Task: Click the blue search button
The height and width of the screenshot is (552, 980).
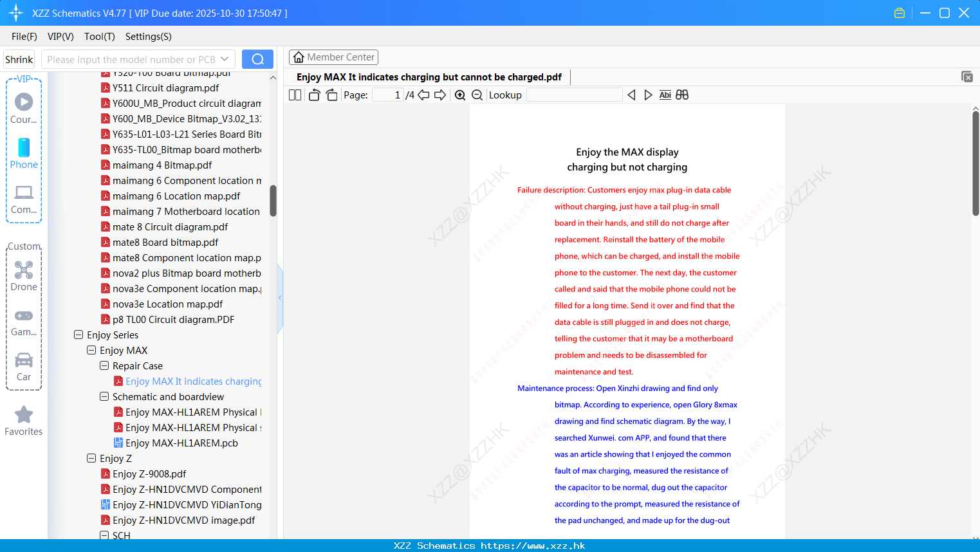Action: 257,59
